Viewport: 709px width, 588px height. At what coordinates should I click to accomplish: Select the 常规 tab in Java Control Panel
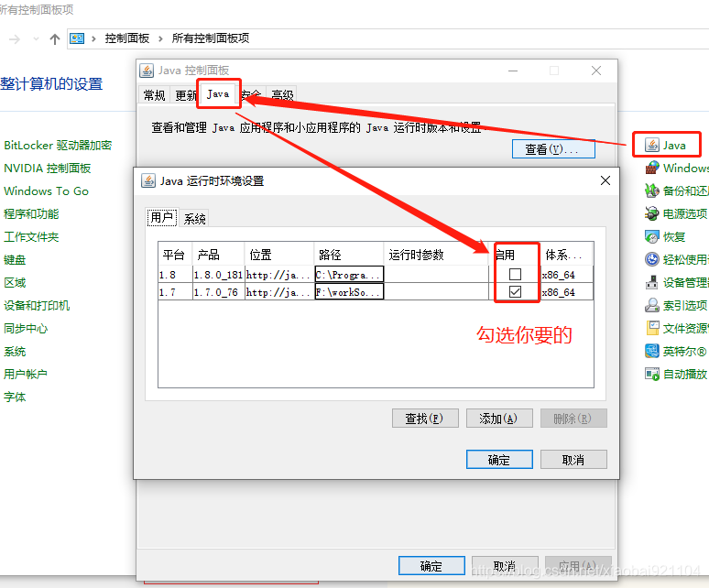[154, 95]
